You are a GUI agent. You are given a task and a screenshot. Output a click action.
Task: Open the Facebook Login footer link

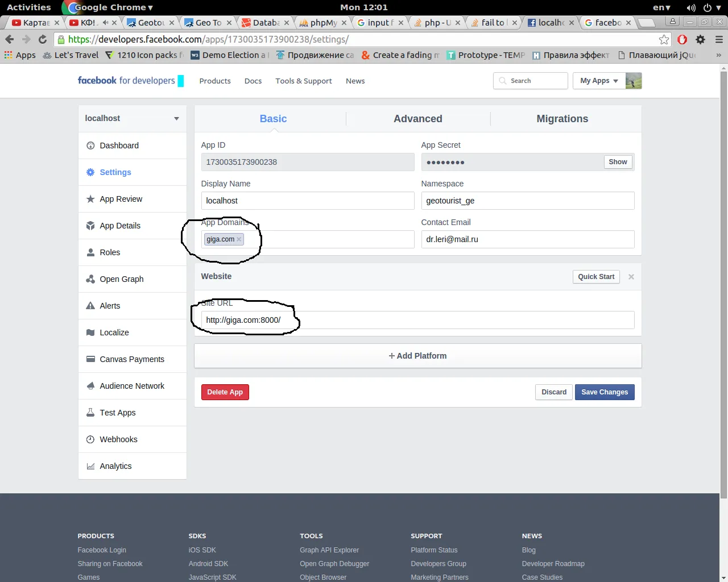pyautogui.click(x=102, y=550)
